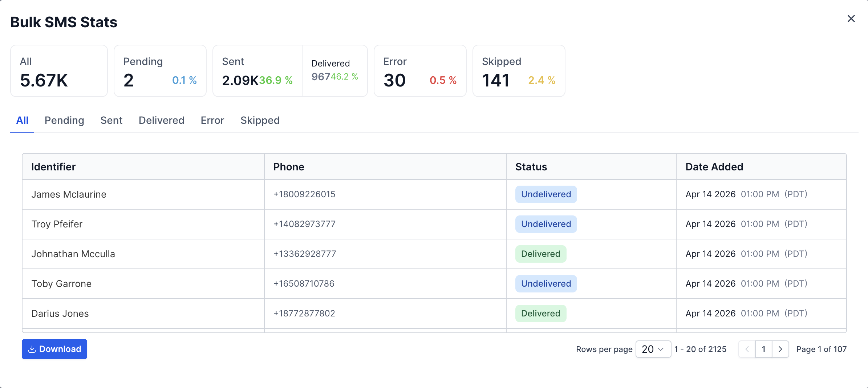Viewport: 868px width, 388px height.
Task: Click the dropdown chevron next to 20
Action: click(661, 349)
